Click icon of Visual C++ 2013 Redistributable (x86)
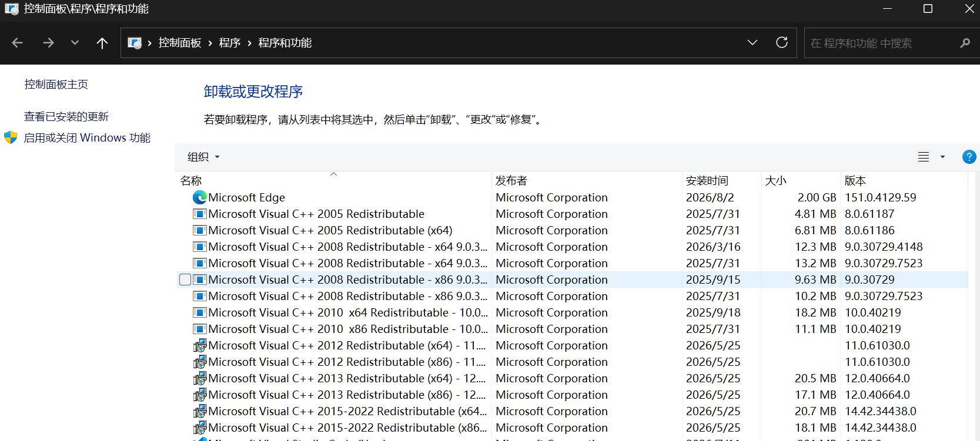This screenshot has height=441, width=980. point(200,395)
